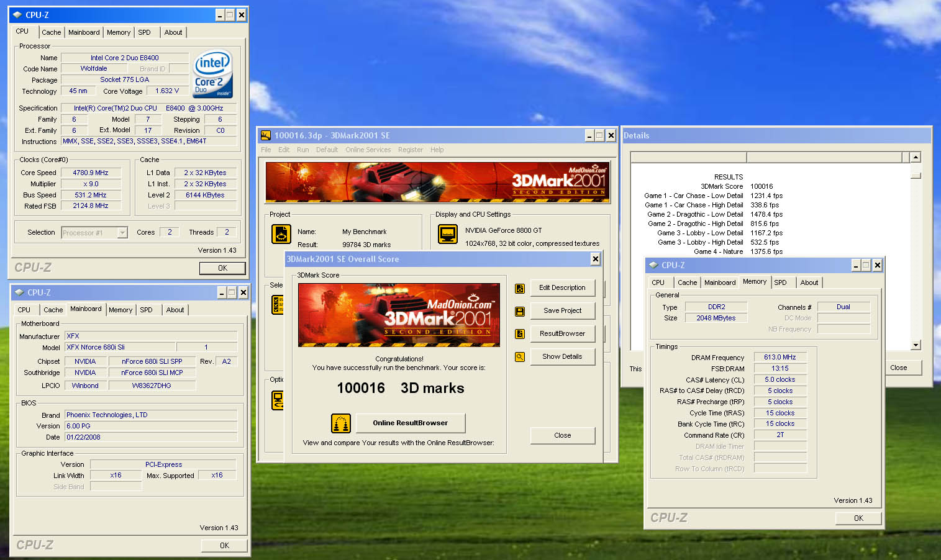This screenshot has height=560, width=941.
Task: Click the Graphic Interface Version PCI-Express field
Action: 163,465
